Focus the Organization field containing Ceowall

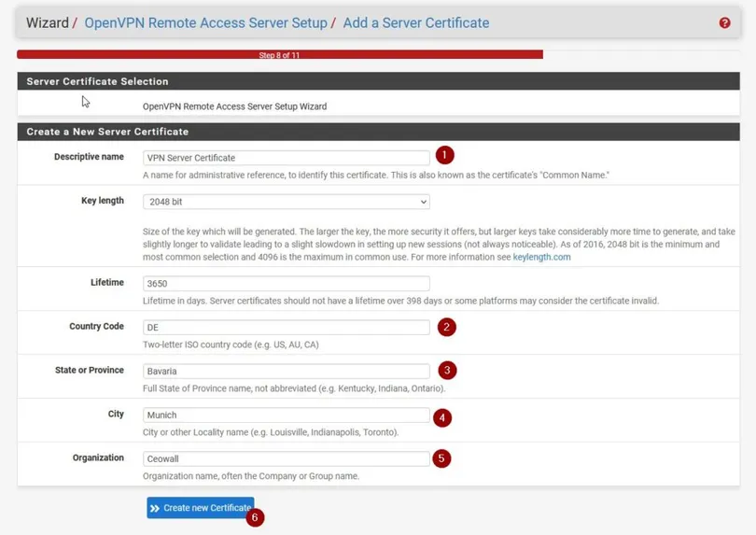tap(286, 459)
